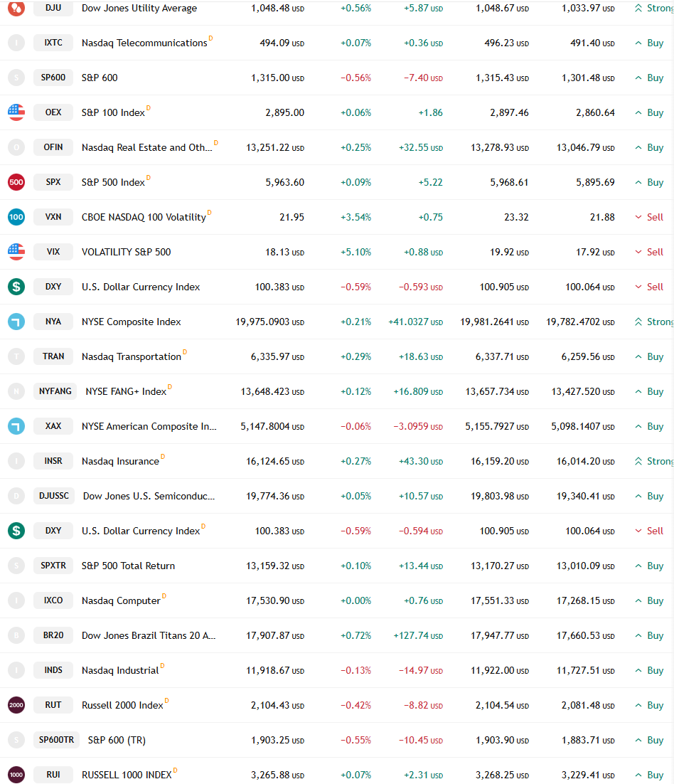Viewport: 674px width, 784px height.
Task: Click the gray placeholder icon for SP600TR
Action: tap(16, 740)
